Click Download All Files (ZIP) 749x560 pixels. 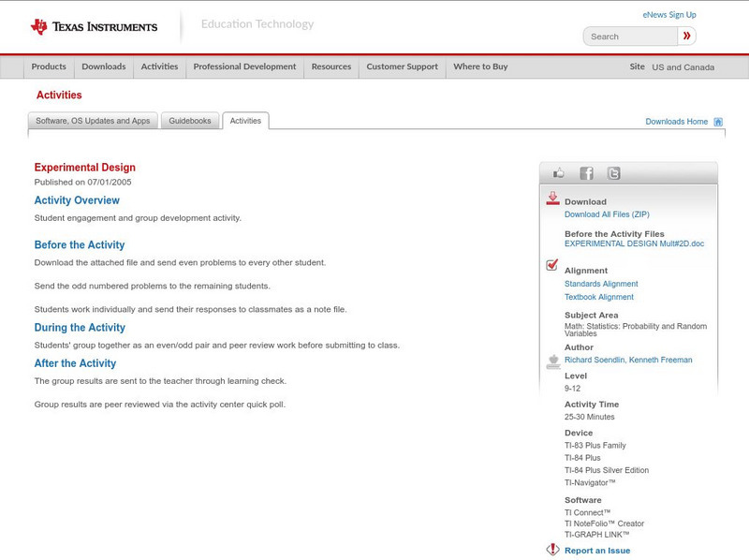[609, 213]
